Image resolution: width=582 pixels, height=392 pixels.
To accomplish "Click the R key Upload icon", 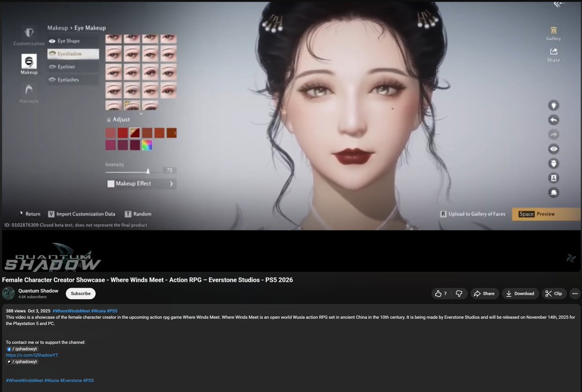I will [x=443, y=214].
